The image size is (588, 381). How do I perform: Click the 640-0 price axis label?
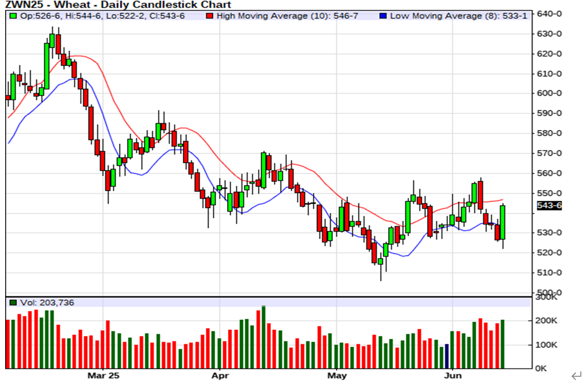point(549,14)
